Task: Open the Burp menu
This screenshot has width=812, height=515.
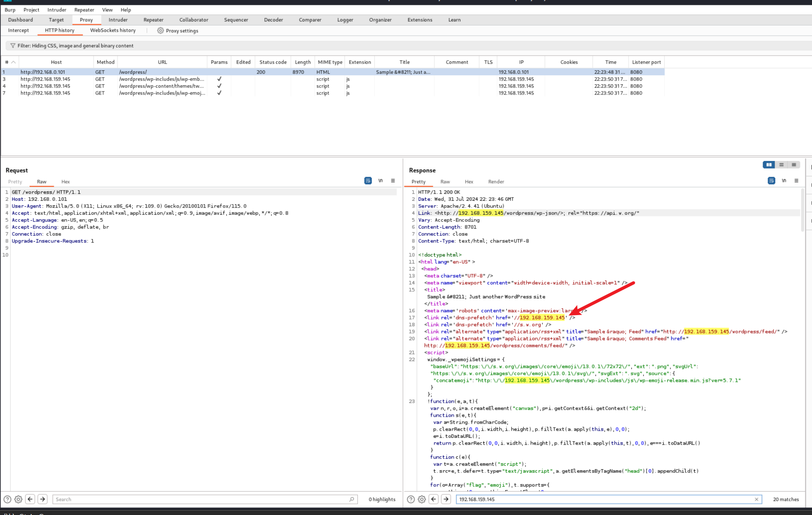Action: (10, 10)
